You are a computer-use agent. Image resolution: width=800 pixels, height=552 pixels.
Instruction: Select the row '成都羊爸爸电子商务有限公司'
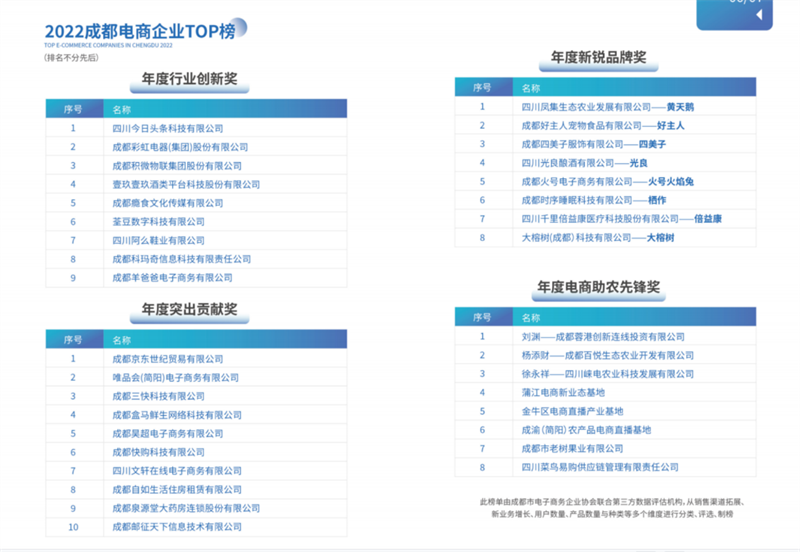coord(196,278)
